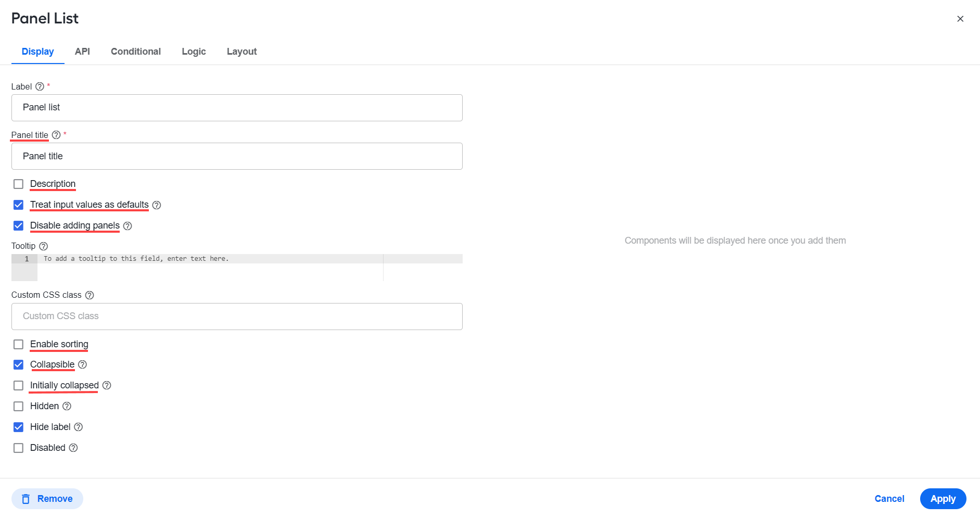
Task: Toggle the Hidden checkbox
Action: tap(18, 407)
